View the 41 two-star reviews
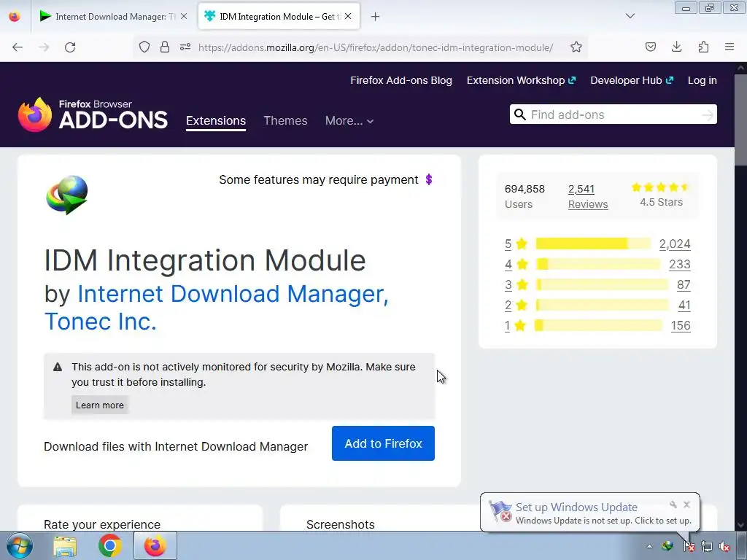This screenshot has height=560, width=747. point(684,306)
